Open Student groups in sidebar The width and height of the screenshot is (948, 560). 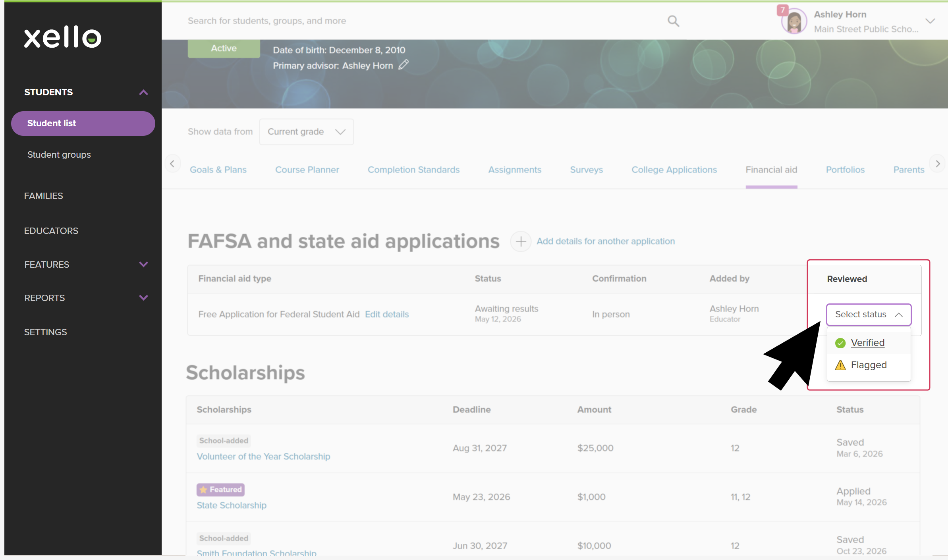[59, 154]
